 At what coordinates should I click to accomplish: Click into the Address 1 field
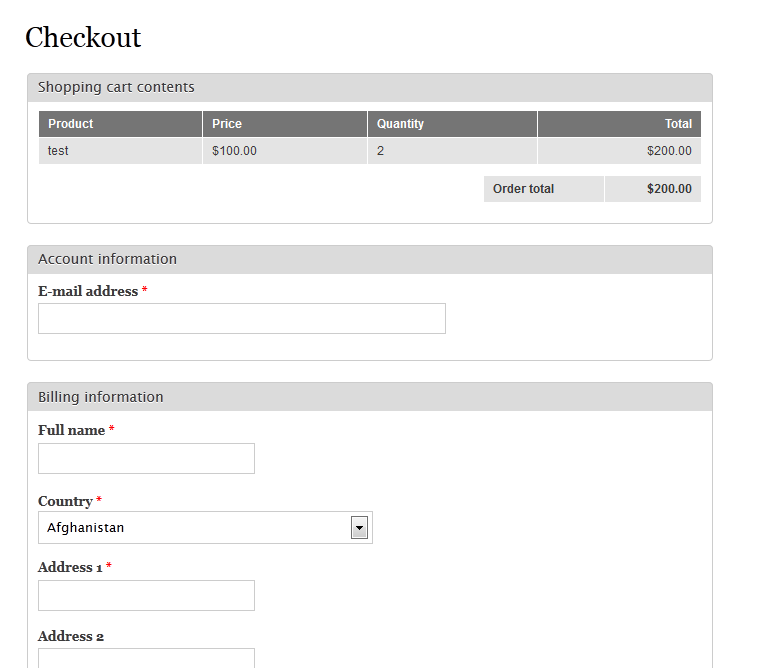(x=146, y=595)
